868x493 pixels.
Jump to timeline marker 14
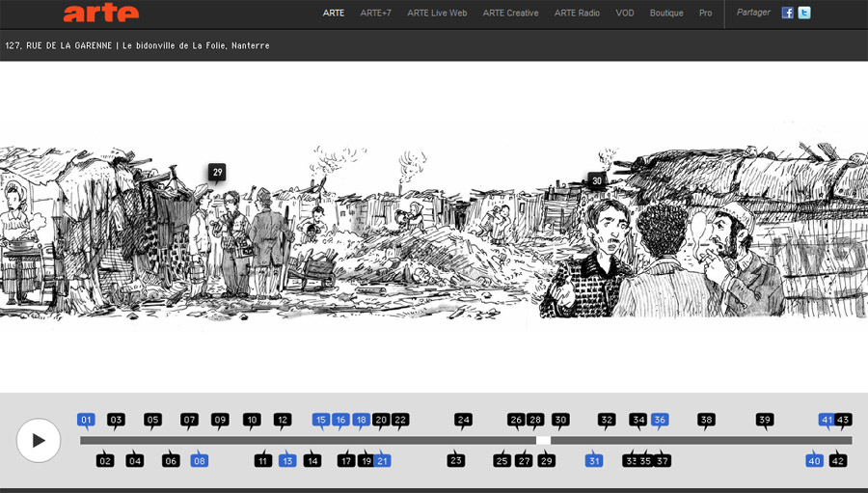tap(312, 460)
